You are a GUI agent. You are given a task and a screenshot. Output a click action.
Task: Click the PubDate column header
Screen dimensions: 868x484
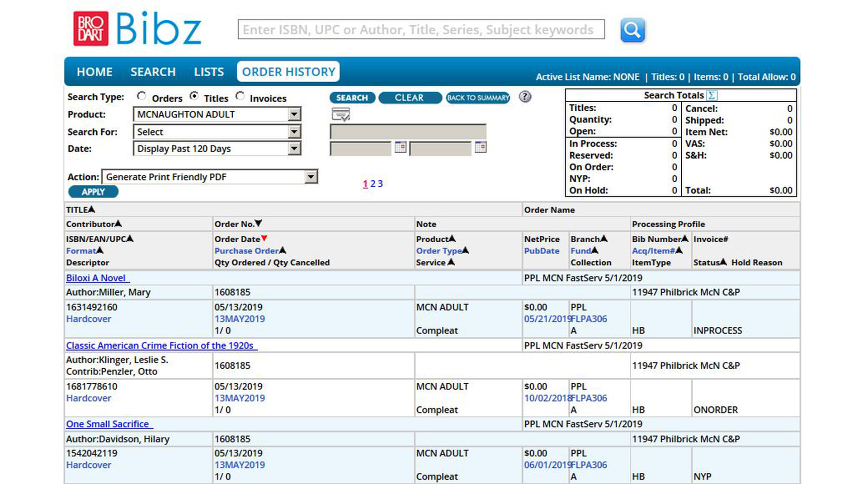click(x=542, y=251)
